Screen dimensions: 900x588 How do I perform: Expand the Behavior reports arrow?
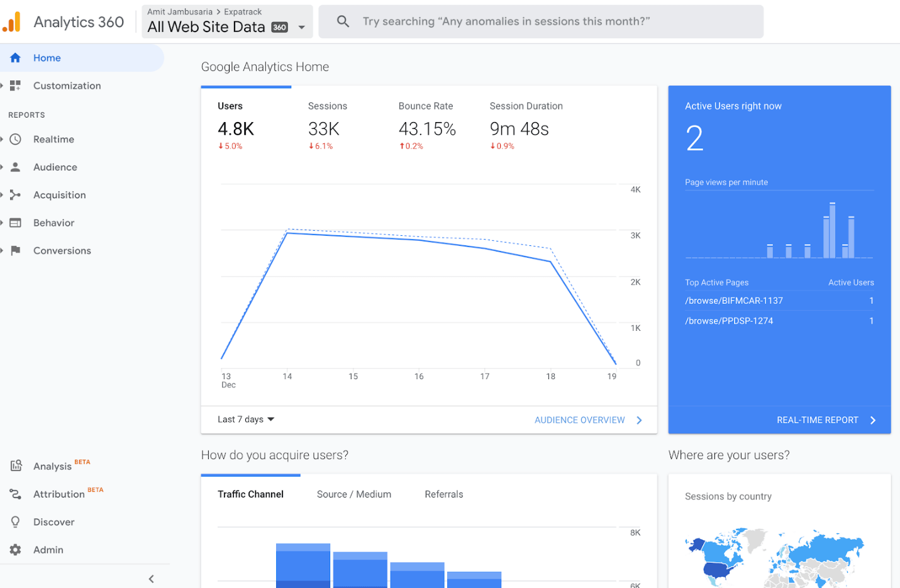(x=2, y=223)
